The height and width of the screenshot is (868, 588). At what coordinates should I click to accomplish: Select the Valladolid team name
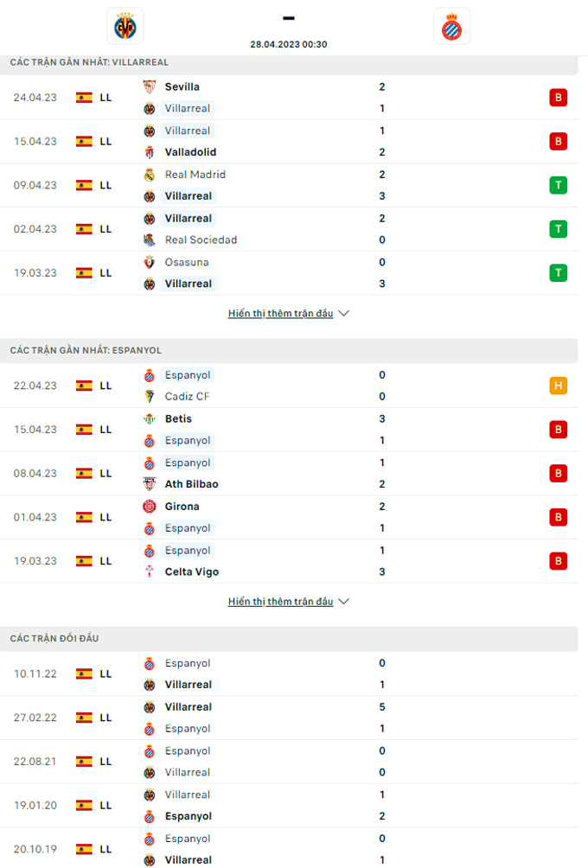190,151
